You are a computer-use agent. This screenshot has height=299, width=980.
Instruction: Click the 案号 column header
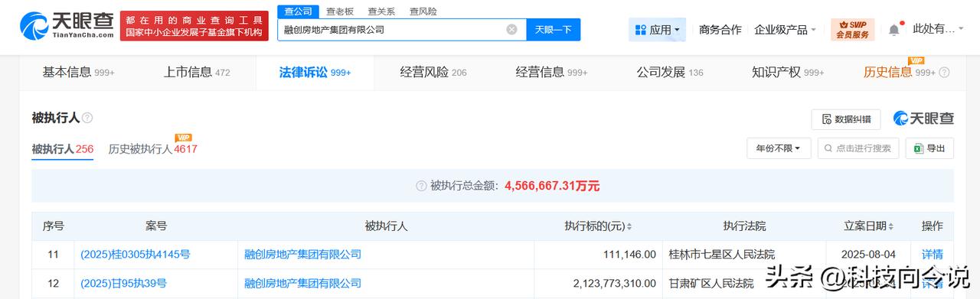(155, 226)
